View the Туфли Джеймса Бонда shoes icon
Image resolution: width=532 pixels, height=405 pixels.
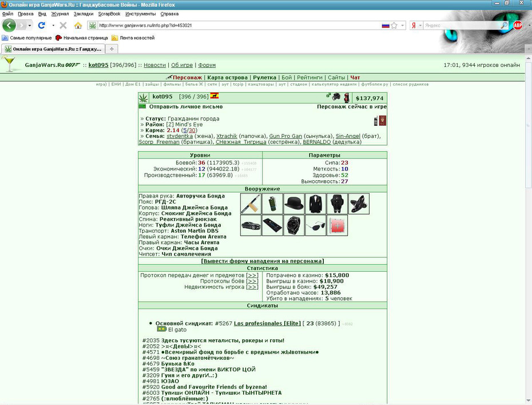pyautogui.click(x=359, y=204)
